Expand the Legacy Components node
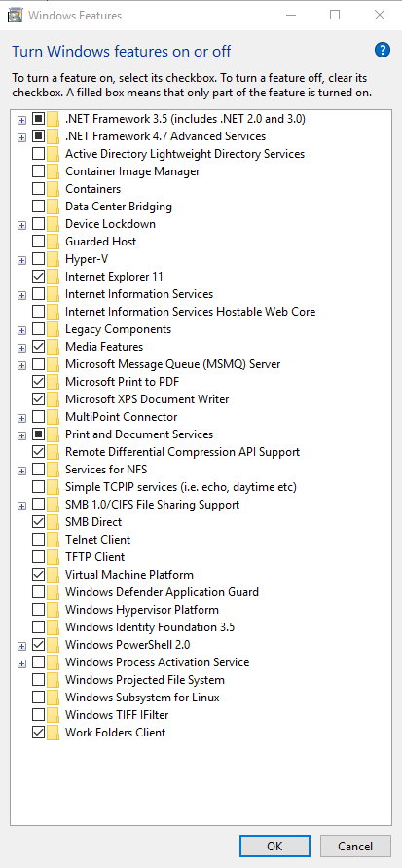The image size is (402, 868). (21, 330)
